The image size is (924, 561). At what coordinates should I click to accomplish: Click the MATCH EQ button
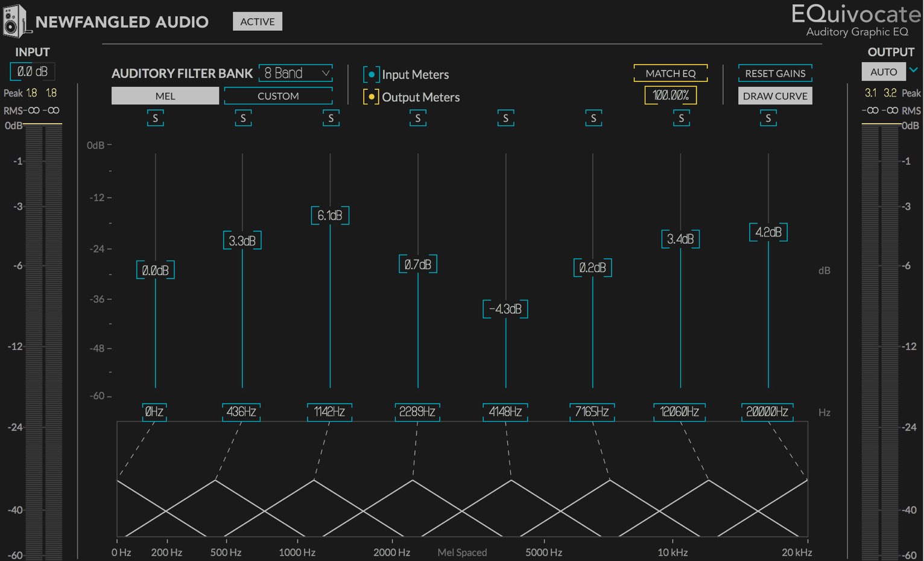coord(671,73)
